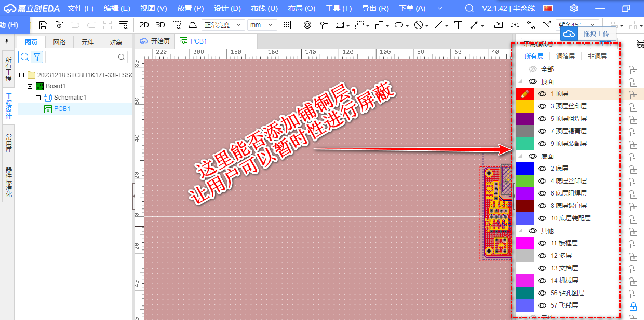Click the save file icon in toolbar
The width and height of the screenshot is (644, 320).
44,25
